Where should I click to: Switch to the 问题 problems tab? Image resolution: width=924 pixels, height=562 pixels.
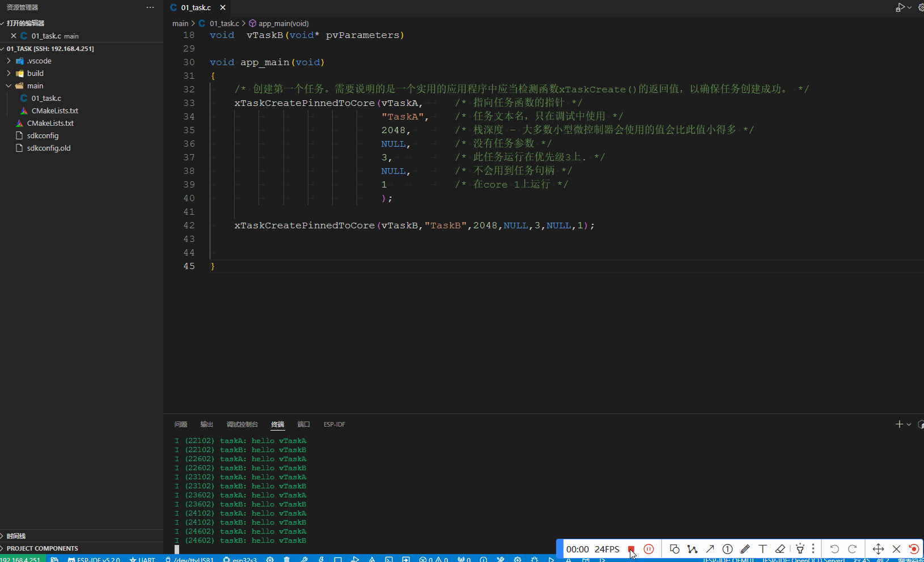pos(181,424)
